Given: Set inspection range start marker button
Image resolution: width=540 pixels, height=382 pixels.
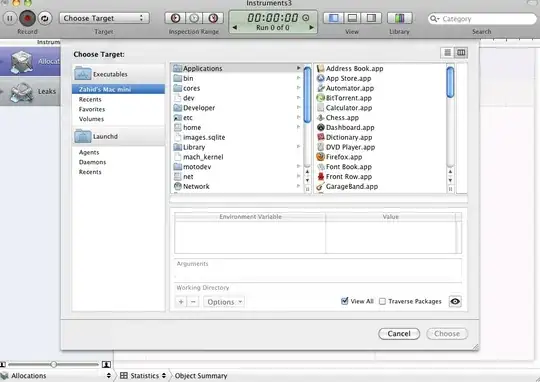Looking at the screenshot, I should pyautogui.click(x=175, y=18).
